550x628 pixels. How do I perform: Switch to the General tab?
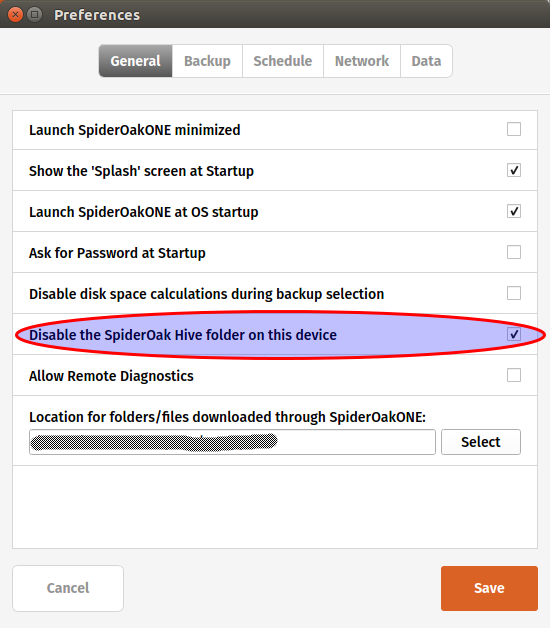135,61
